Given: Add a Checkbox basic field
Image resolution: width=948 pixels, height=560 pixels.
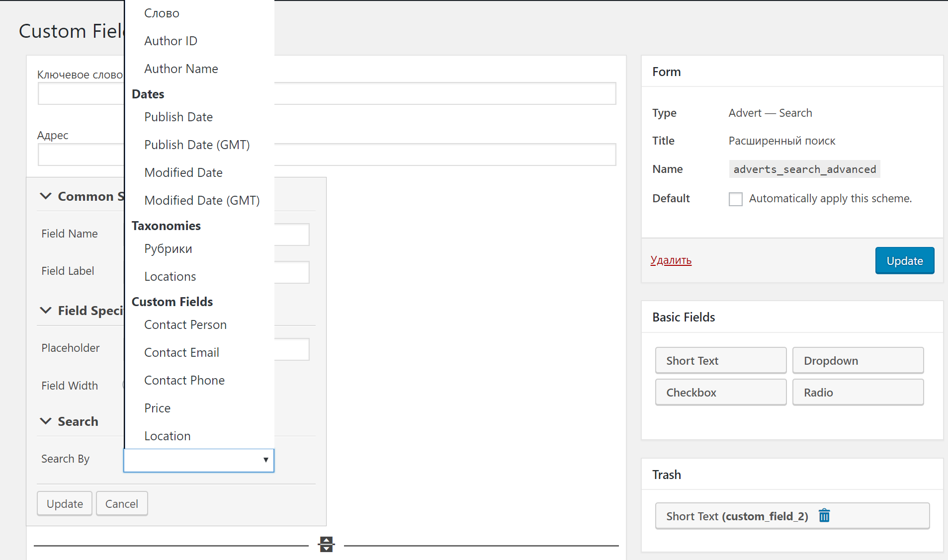Looking at the screenshot, I should (x=721, y=393).
